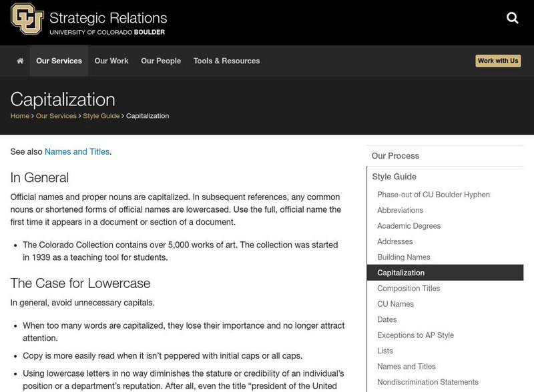Click the Strategic Relations site title
This screenshot has height=392, width=534.
point(109,17)
